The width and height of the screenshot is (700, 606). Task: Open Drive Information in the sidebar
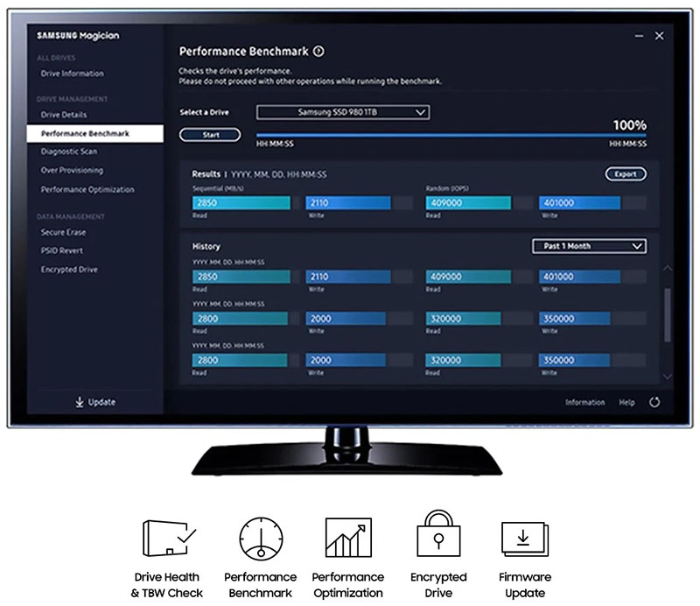click(72, 74)
